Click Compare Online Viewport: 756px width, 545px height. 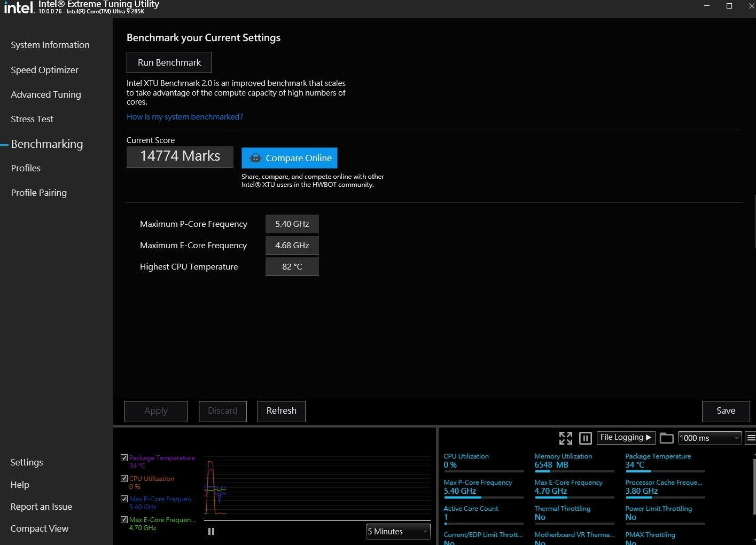[290, 158]
